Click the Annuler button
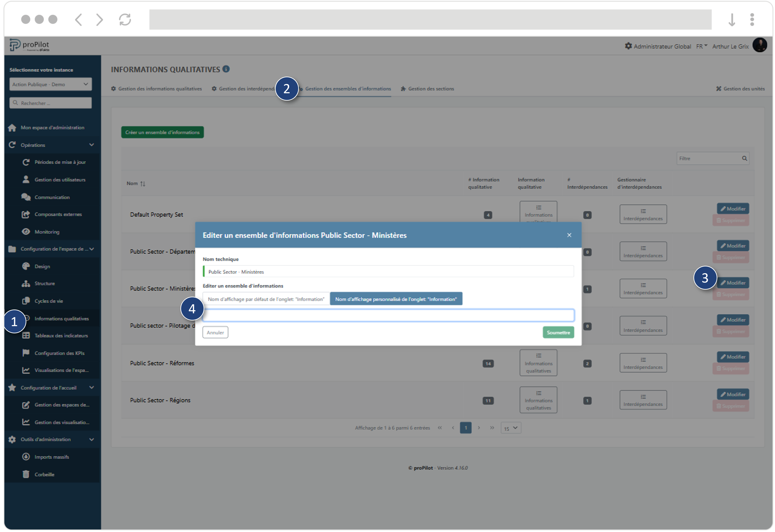Screen dimensions: 775x532 pyautogui.click(x=215, y=332)
